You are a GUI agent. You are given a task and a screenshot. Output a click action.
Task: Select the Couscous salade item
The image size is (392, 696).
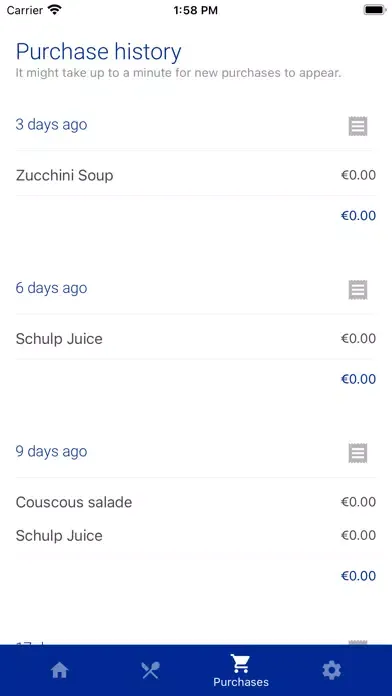196,502
